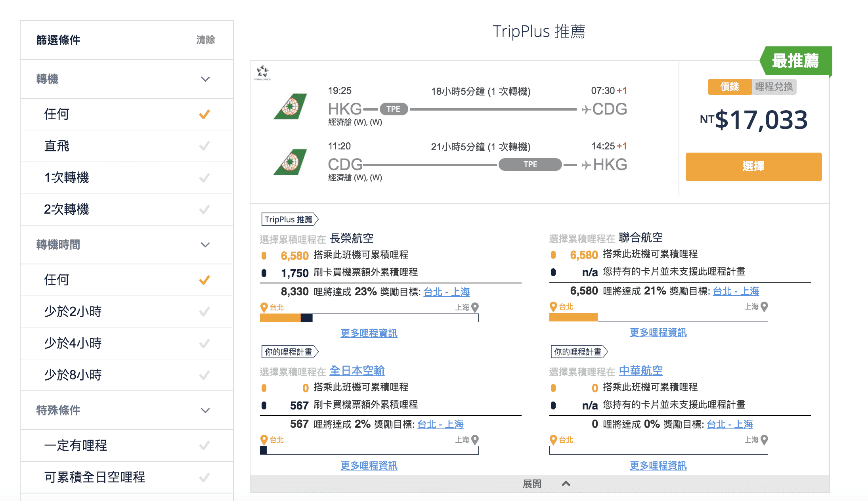Click the 18小時5分鐘 (1 次轉機) duration text

tap(481, 92)
